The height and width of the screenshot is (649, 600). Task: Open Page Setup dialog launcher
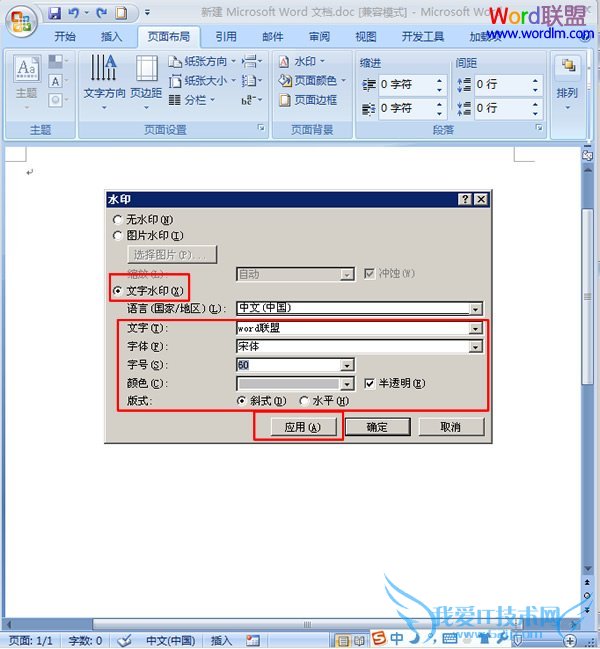(x=261, y=127)
